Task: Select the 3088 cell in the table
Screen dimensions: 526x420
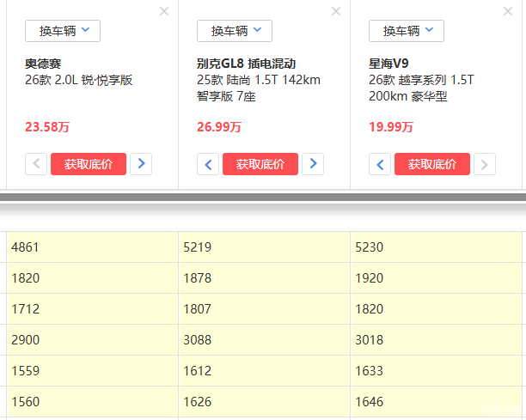Action: [x=198, y=340]
